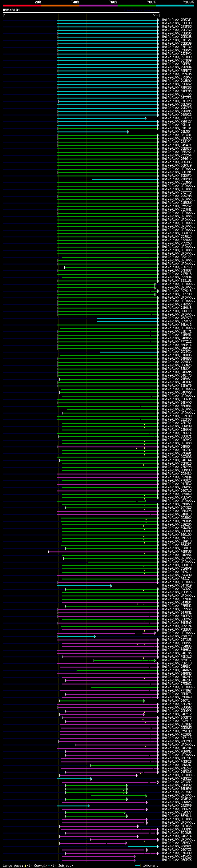Click label UniRef100_Q5XPZ0
Viewport: 197px width, 868px height.
tap(177, 352)
